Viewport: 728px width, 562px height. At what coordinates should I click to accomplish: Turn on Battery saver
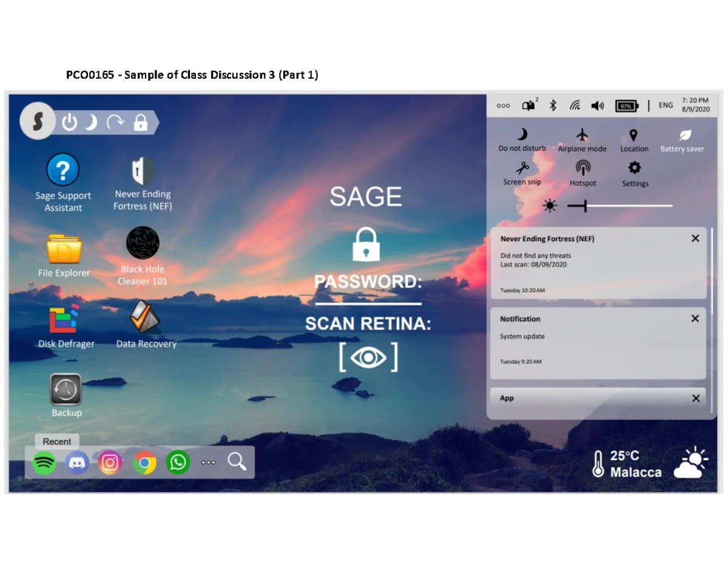tap(682, 140)
